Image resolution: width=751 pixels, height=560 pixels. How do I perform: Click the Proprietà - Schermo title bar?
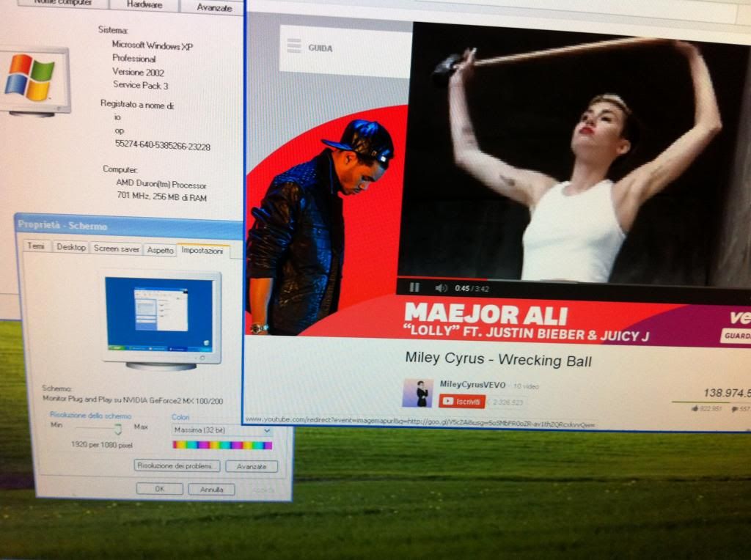click(128, 226)
